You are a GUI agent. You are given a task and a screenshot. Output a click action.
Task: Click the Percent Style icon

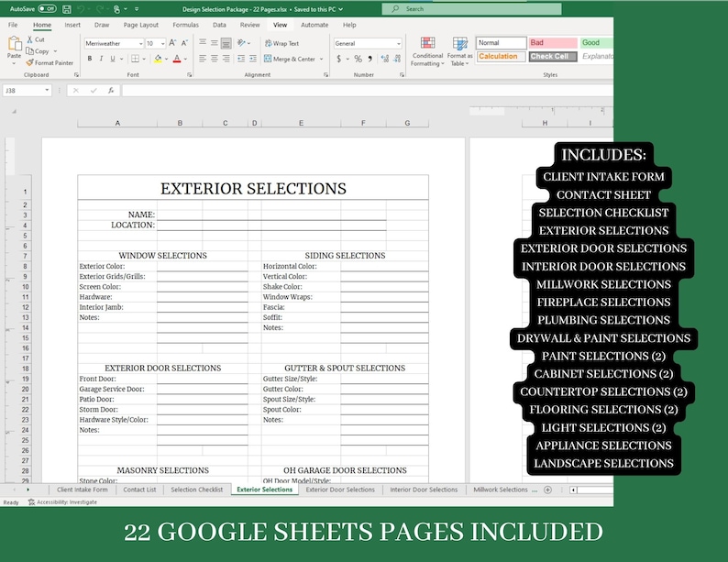coord(358,59)
